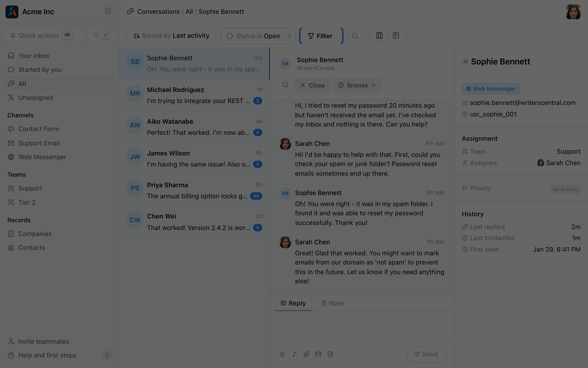Go to Started by you

pyautogui.click(x=59, y=70)
